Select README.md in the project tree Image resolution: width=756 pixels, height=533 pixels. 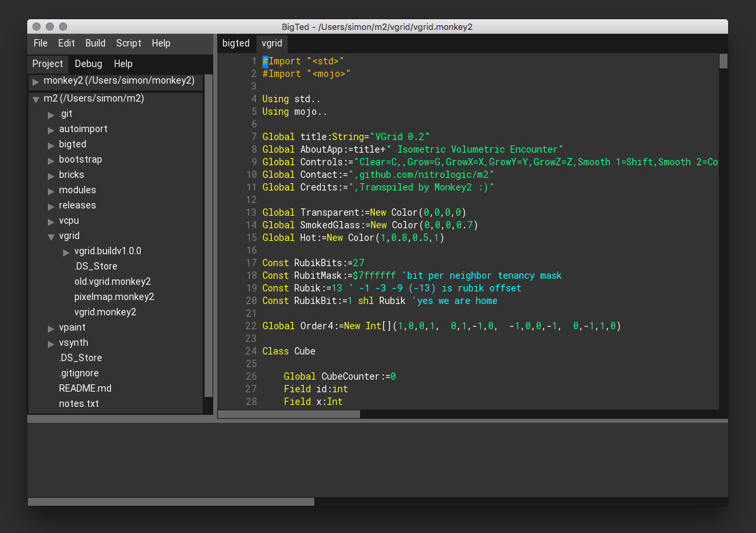(x=85, y=388)
